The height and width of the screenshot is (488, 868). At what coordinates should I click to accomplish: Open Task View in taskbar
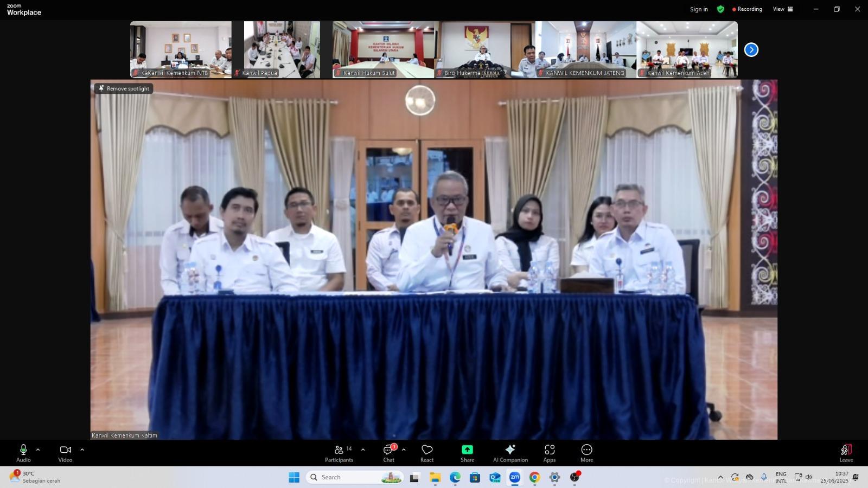click(414, 477)
